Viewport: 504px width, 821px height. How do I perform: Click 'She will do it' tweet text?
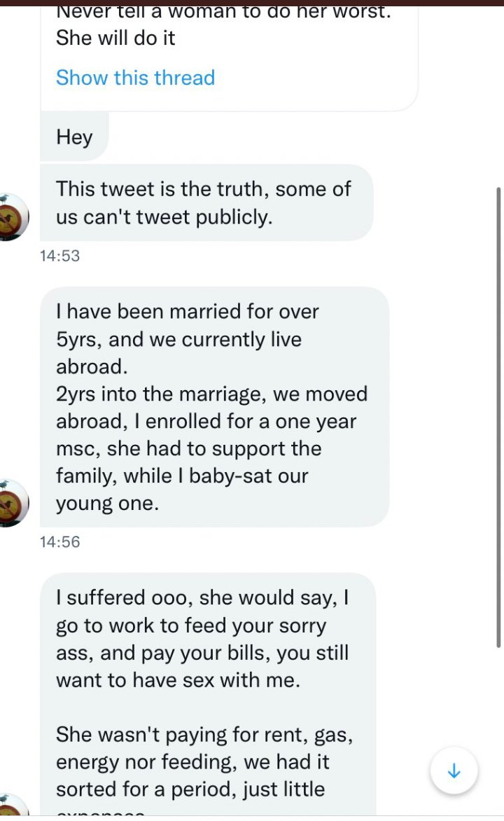(115, 39)
